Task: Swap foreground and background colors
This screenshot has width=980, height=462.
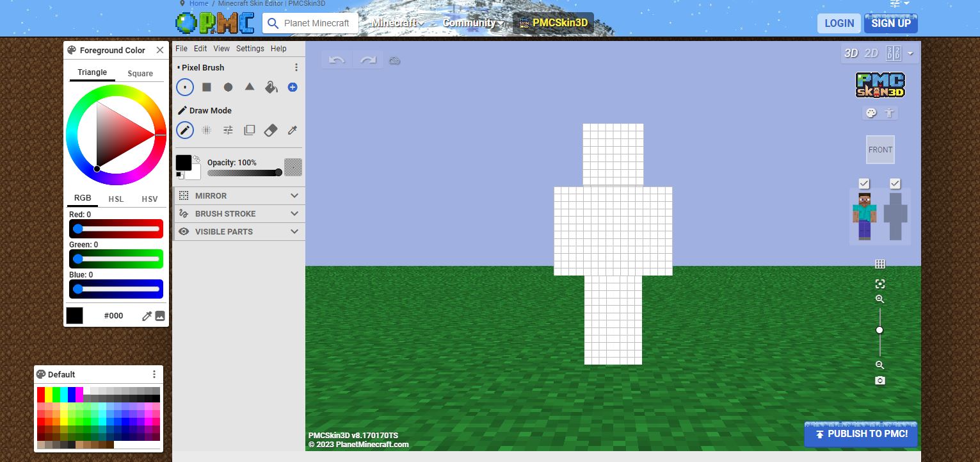Action: [197, 159]
